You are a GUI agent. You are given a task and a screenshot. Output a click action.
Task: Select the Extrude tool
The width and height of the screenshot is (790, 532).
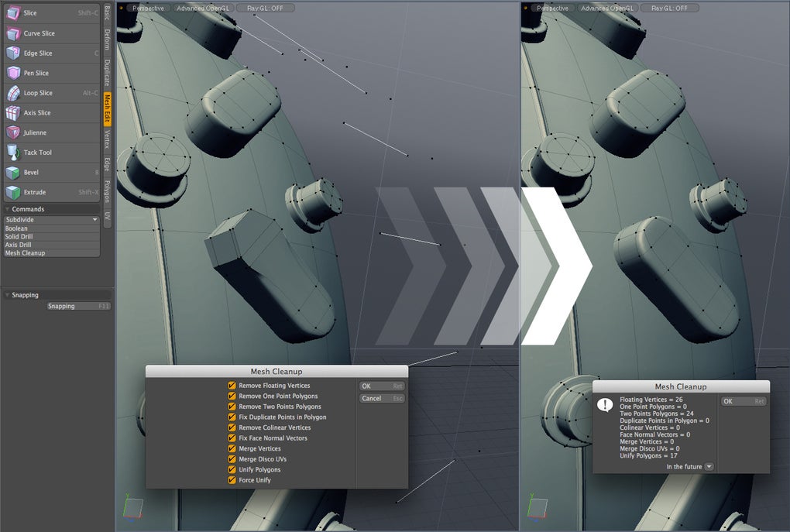click(52, 192)
